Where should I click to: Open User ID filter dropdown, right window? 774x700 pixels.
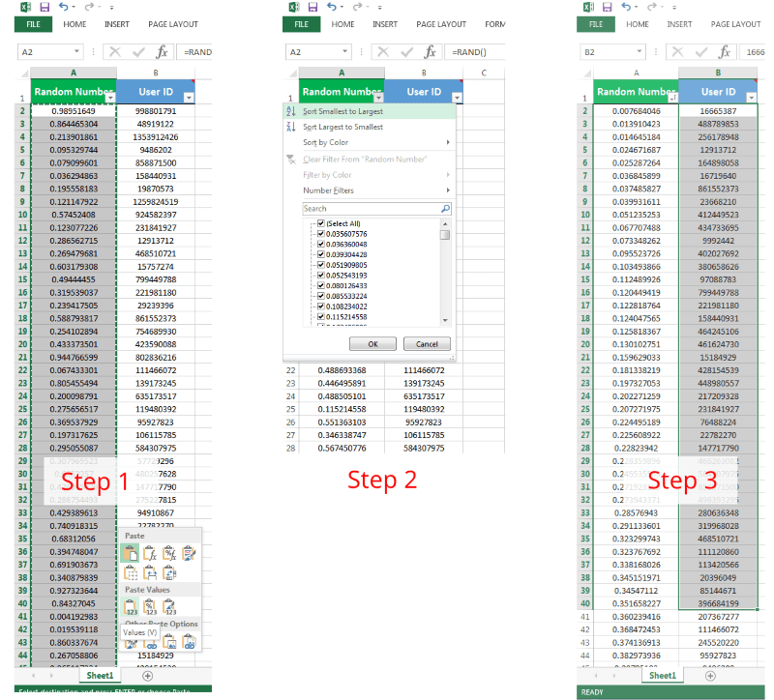pos(751,98)
